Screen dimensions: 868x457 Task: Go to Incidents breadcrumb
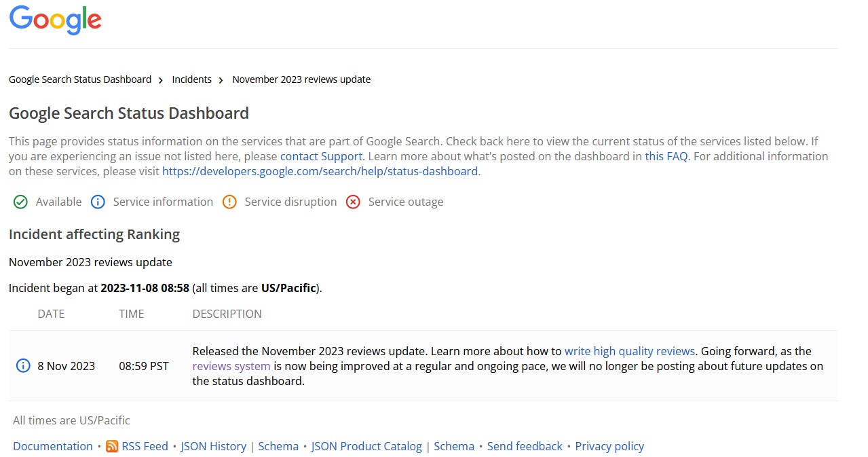click(191, 79)
